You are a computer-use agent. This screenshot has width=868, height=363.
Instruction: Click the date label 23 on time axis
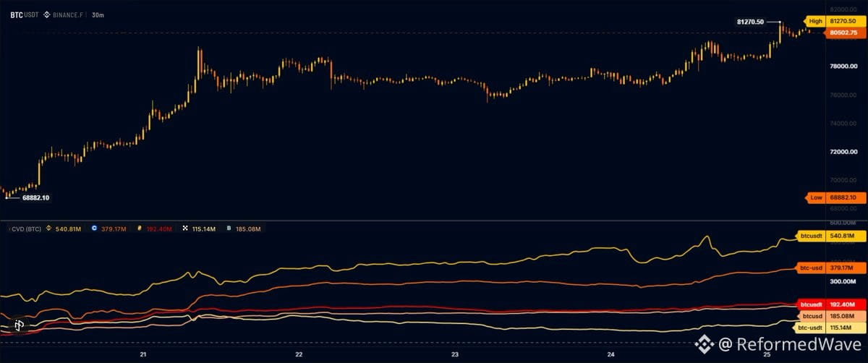(x=455, y=354)
